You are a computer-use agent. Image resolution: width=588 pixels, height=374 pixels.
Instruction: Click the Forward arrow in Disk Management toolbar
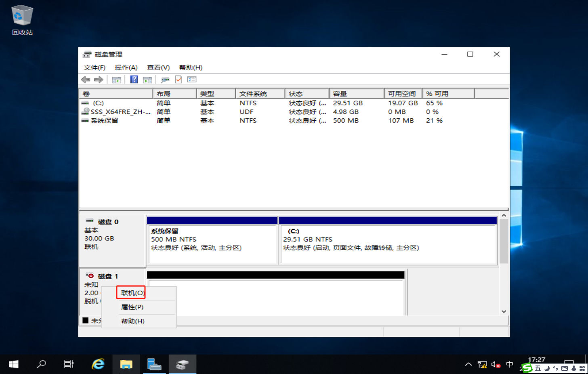99,80
